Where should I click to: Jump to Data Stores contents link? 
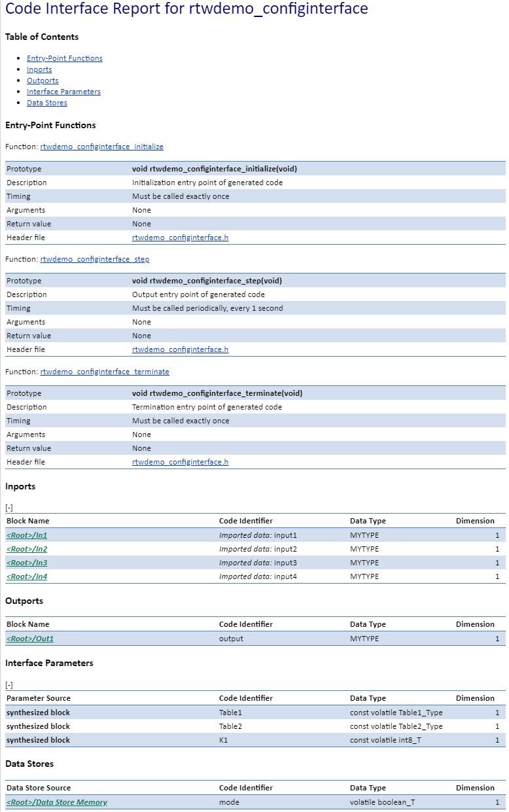pos(47,103)
